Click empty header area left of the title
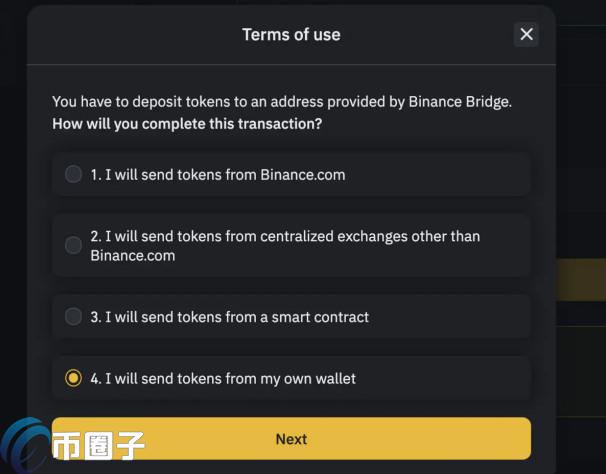 (x=130, y=35)
